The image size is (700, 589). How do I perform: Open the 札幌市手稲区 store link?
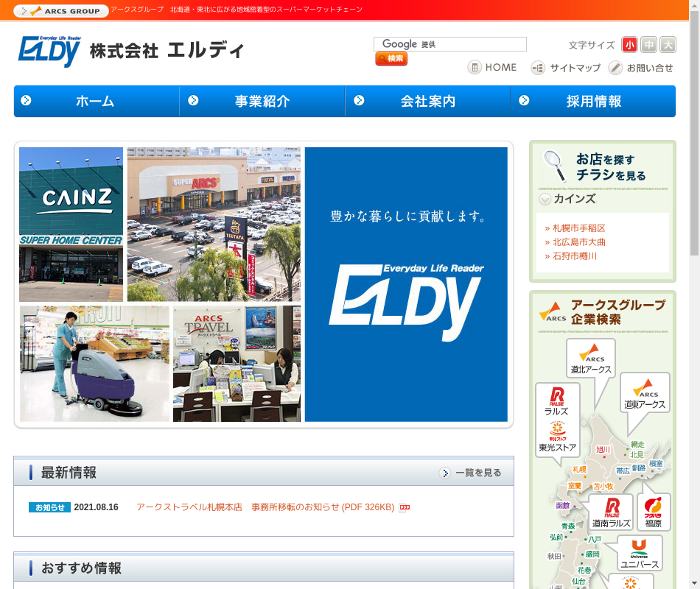578,228
